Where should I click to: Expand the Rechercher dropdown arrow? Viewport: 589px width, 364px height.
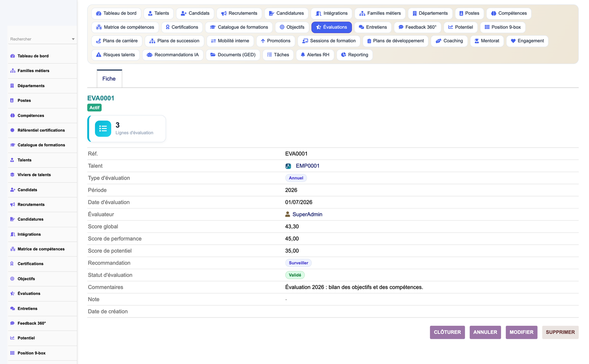coord(73,39)
